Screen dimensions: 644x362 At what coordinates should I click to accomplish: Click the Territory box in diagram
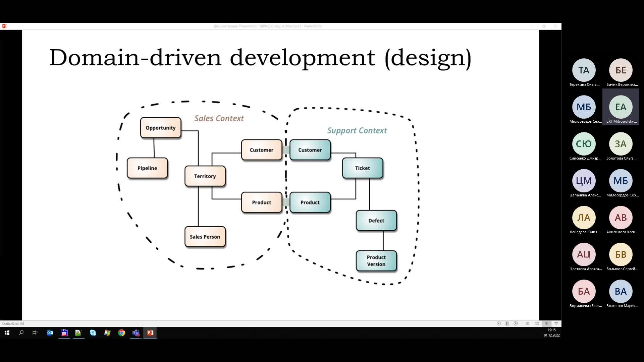pos(205,176)
